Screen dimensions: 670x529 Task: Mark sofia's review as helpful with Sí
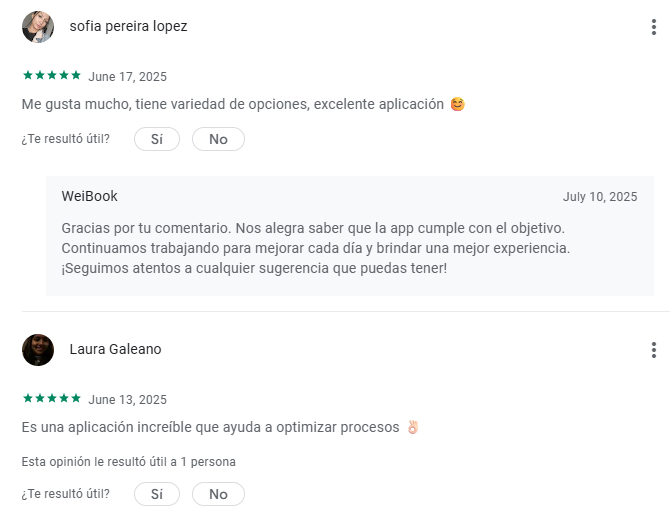coord(157,139)
